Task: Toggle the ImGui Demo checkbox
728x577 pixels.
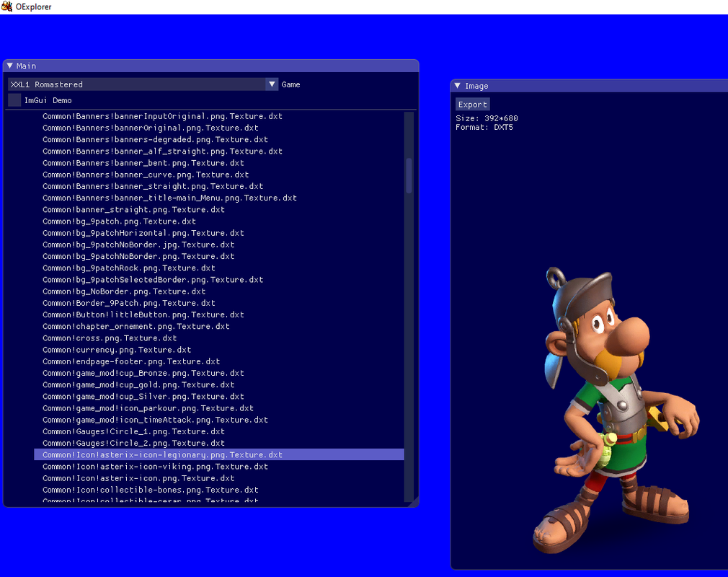Action: 14,100
